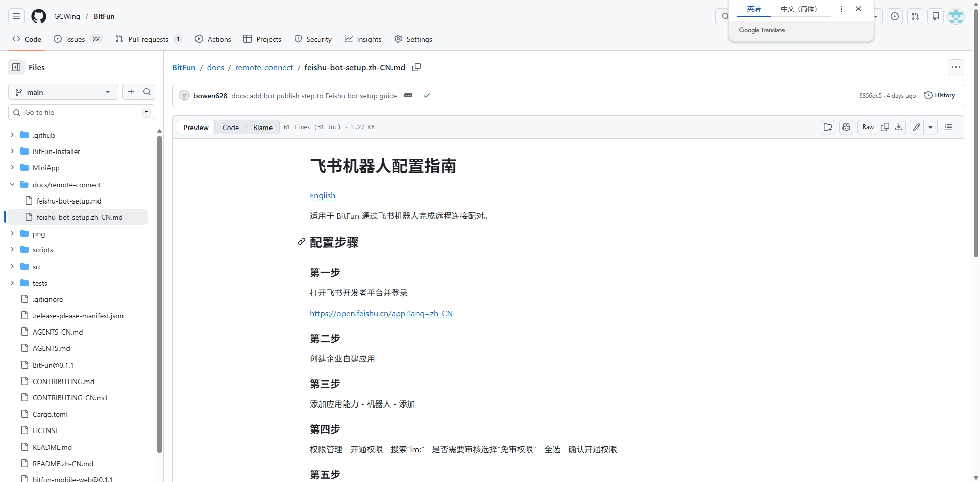
Task: Collapse the docs/remote-connect folder
Action: (12, 185)
